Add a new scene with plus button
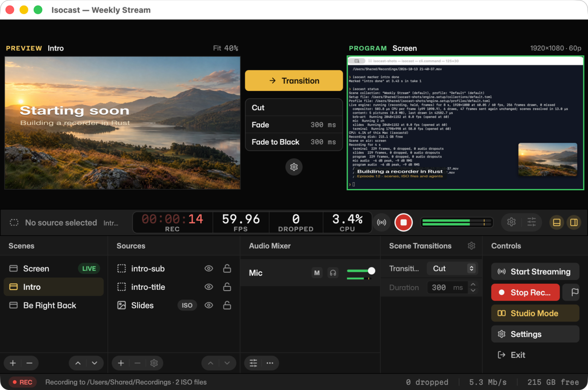588x390 pixels. click(13, 363)
